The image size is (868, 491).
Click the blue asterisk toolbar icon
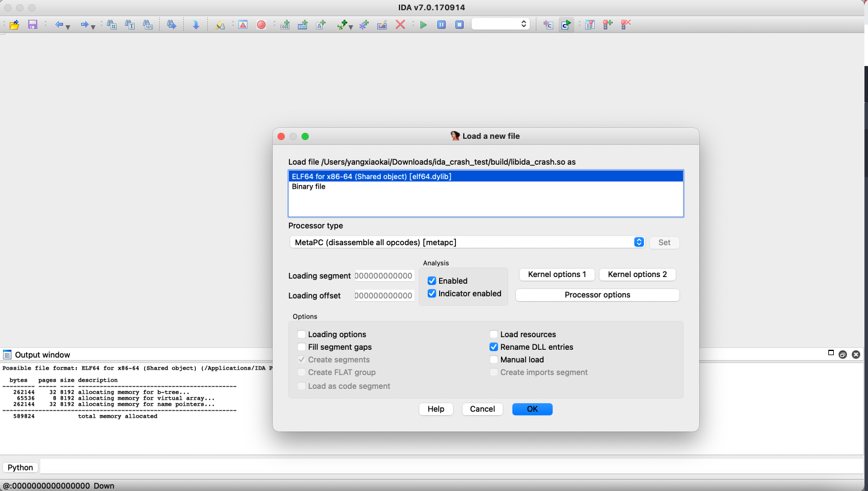click(x=363, y=25)
